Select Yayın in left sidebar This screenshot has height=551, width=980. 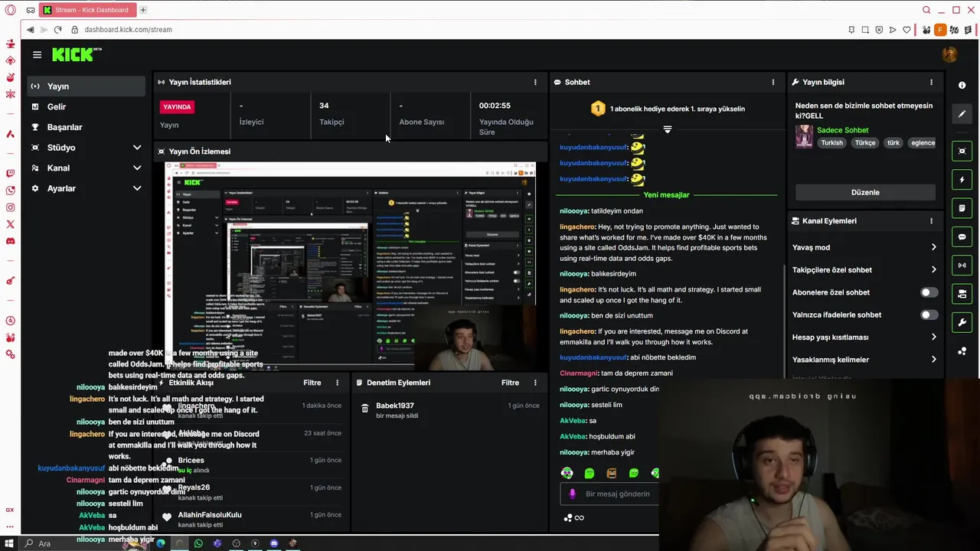(87, 86)
